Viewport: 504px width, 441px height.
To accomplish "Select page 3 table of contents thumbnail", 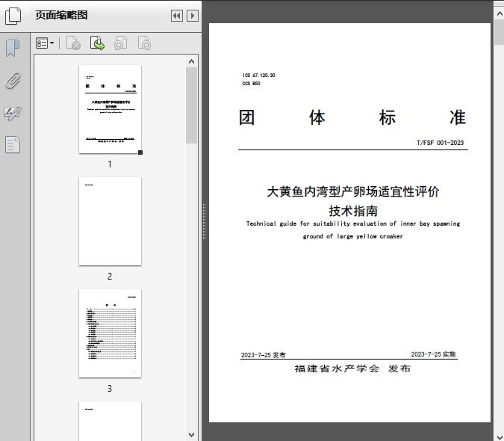I will click(x=110, y=333).
